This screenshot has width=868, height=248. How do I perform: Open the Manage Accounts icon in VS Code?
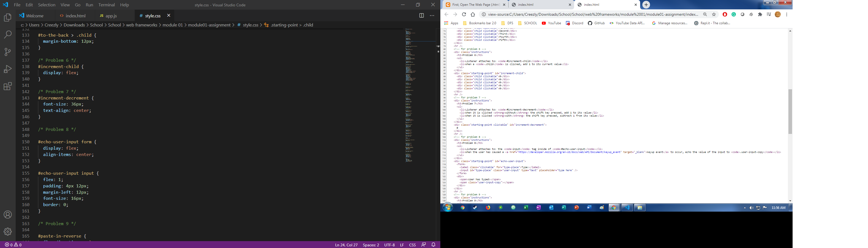click(x=7, y=215)
